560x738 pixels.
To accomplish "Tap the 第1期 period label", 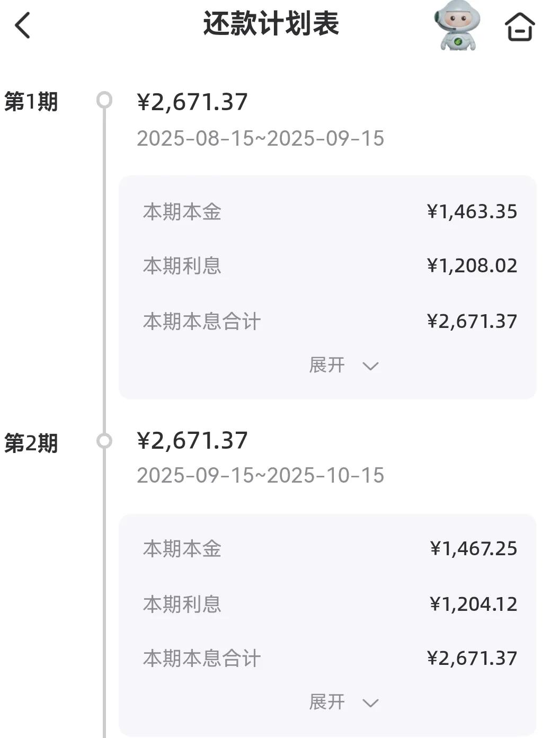I will [31, 101].
